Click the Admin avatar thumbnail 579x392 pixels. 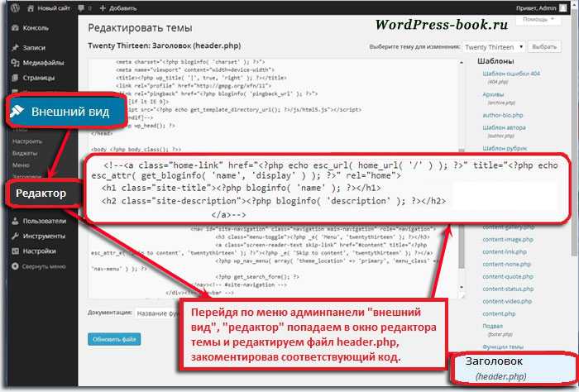pos(562,7)
